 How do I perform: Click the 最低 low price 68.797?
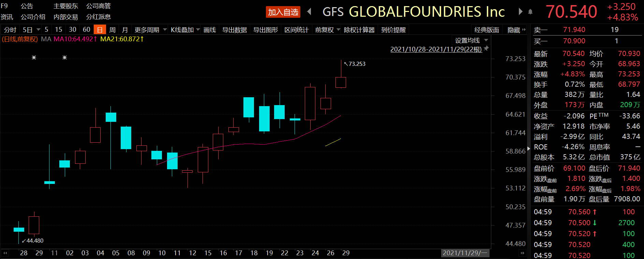629,84
